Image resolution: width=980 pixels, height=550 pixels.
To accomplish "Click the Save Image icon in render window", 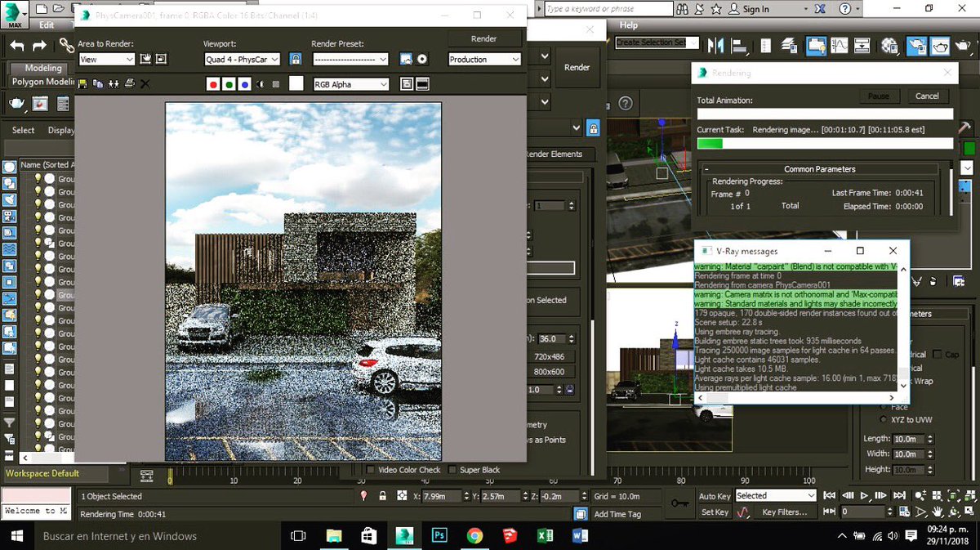I will pyautogui.click(x=82, y=83).
